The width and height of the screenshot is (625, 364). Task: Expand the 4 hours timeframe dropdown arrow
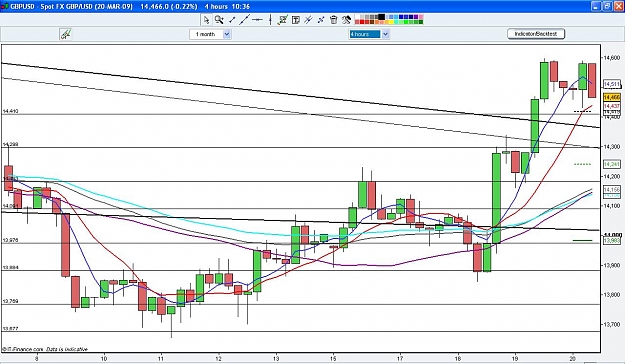385,34
